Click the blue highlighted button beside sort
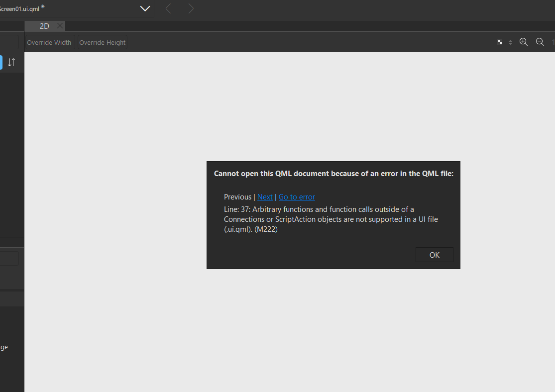The height and width of the screenshot is (392, 555). [1, 62]
